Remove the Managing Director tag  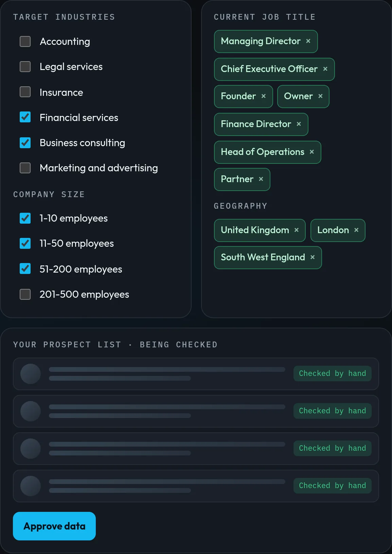coord(308,41)
